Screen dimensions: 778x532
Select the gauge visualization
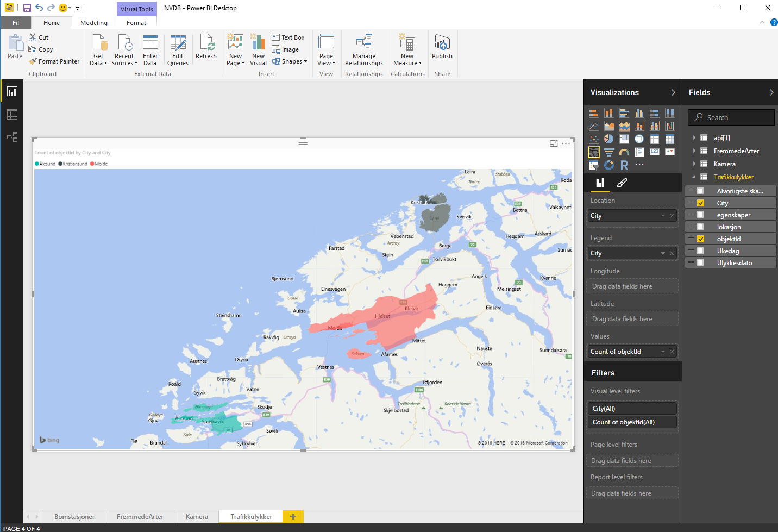coord(624,152)
